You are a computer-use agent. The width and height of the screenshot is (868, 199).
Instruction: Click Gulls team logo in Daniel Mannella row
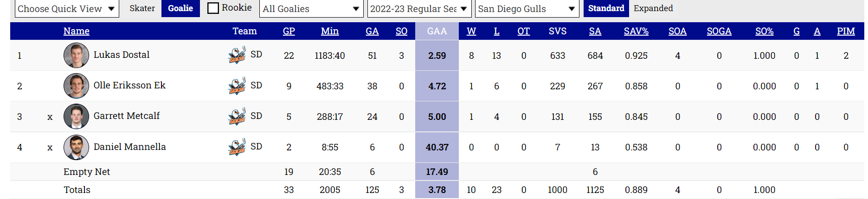coord(237,147)
